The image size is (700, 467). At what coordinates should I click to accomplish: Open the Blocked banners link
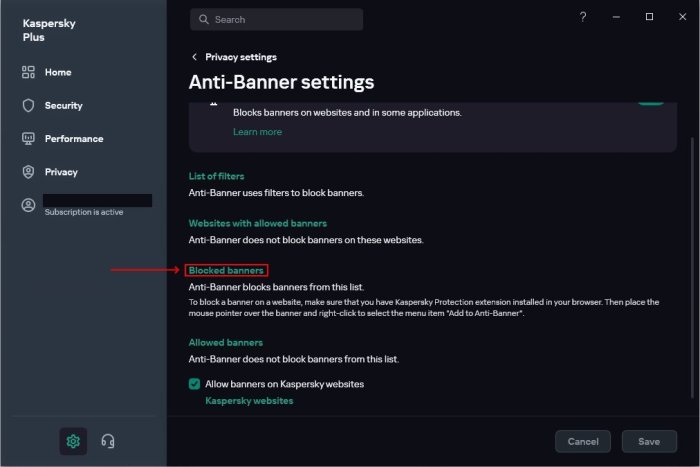click(x=226, y=271)
